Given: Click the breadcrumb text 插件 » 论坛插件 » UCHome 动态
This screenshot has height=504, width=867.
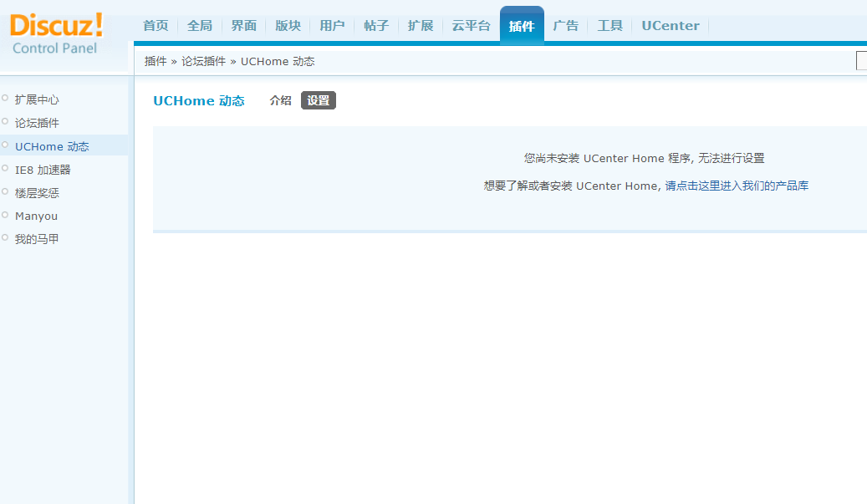Looking at the screenshot, I should click(229, 61).
